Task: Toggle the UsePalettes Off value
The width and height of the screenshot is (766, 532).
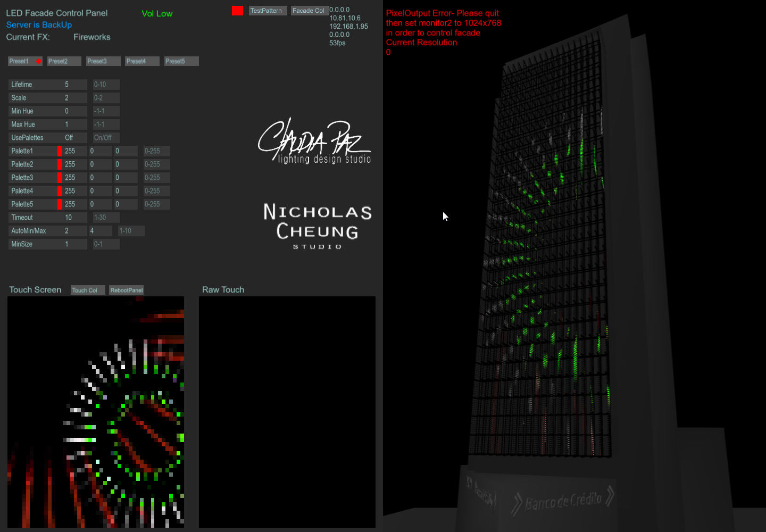Action: pos(74,138)
